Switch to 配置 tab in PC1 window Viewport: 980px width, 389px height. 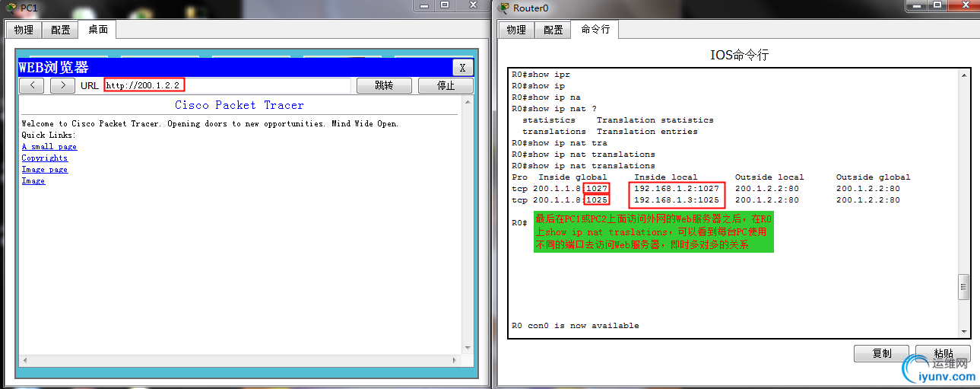(x=61, y=30)
